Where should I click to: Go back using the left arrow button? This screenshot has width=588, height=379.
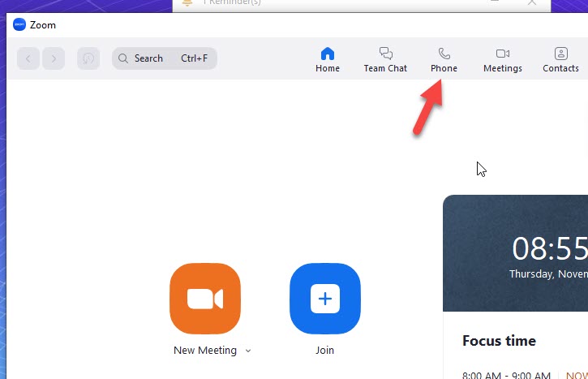(x=28, y=58)
